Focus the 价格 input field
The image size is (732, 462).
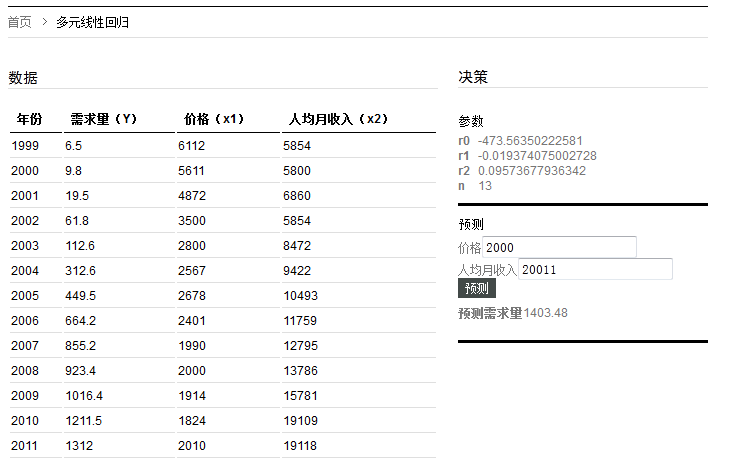(x=559, y=247)
